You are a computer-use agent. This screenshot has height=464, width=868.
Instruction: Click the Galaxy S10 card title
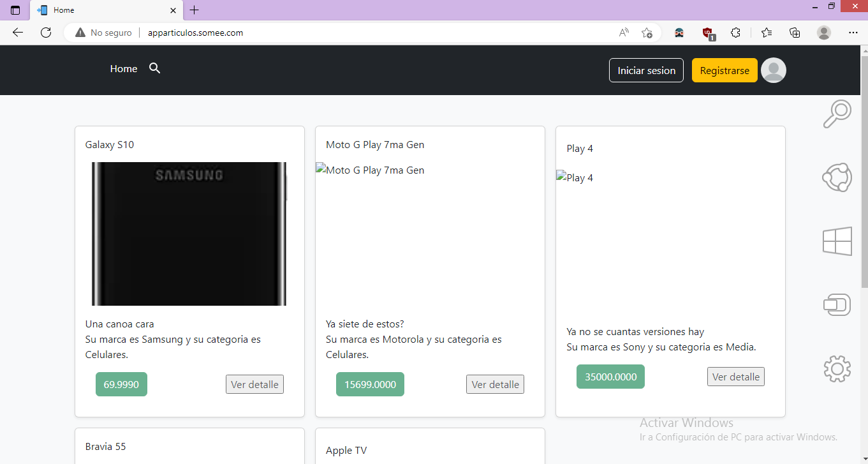point(110,145)
